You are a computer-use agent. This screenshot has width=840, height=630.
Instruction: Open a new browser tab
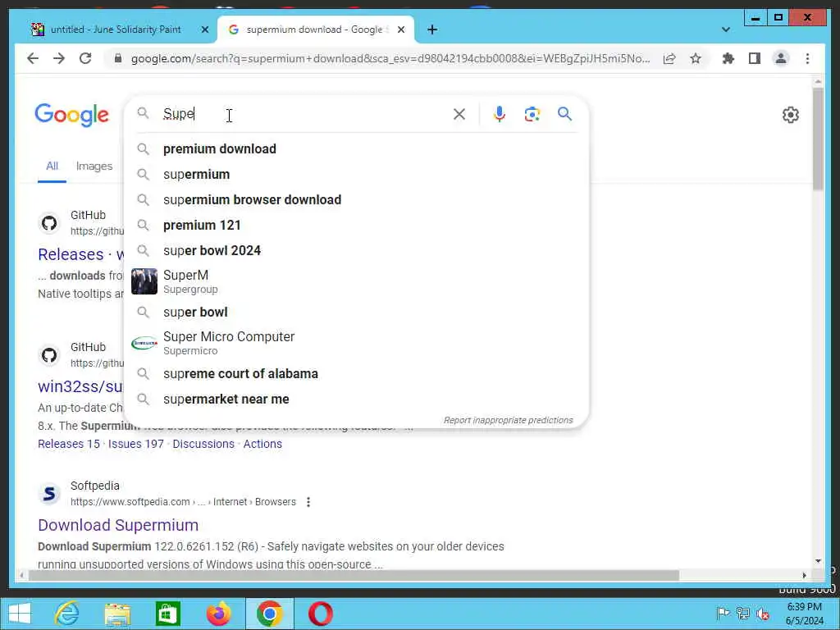tap(432, 30)
